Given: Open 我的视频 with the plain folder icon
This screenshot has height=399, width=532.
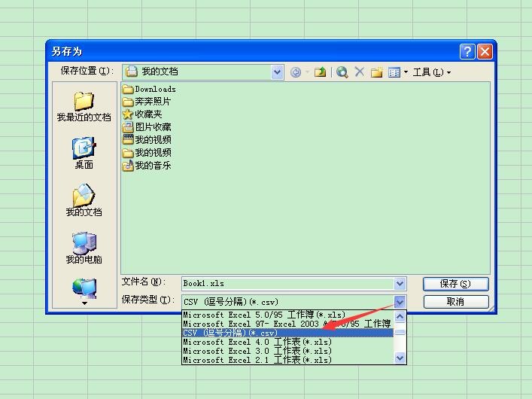Looking at the screenshot, I should 147,153.
